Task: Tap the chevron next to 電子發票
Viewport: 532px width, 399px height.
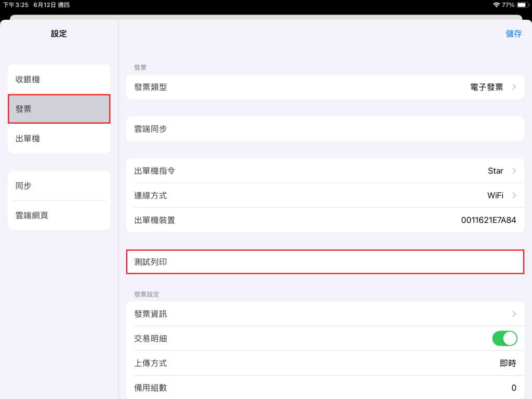Action: [x=514, y=87]
